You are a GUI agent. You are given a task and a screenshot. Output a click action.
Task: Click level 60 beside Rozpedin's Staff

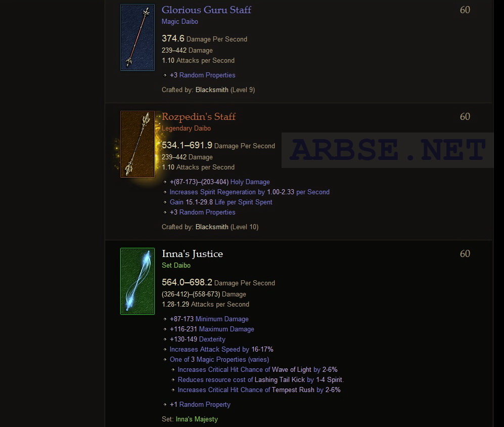(x=465, y=117)
